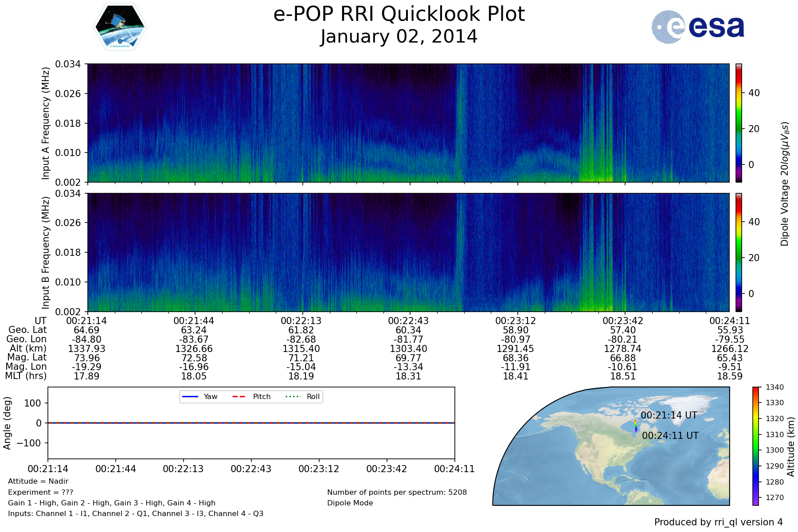
Task: Click the Input A spectrogram panel
Action: click(408, 123)
